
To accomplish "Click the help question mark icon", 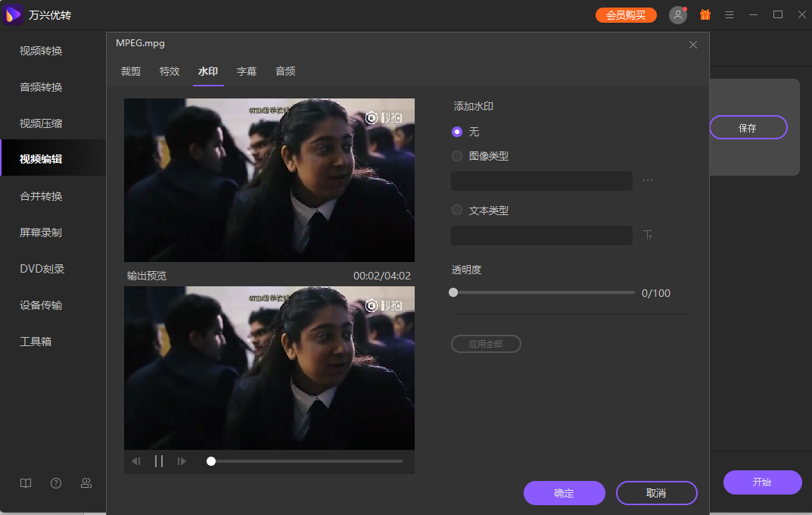I will tap(56, 483).
